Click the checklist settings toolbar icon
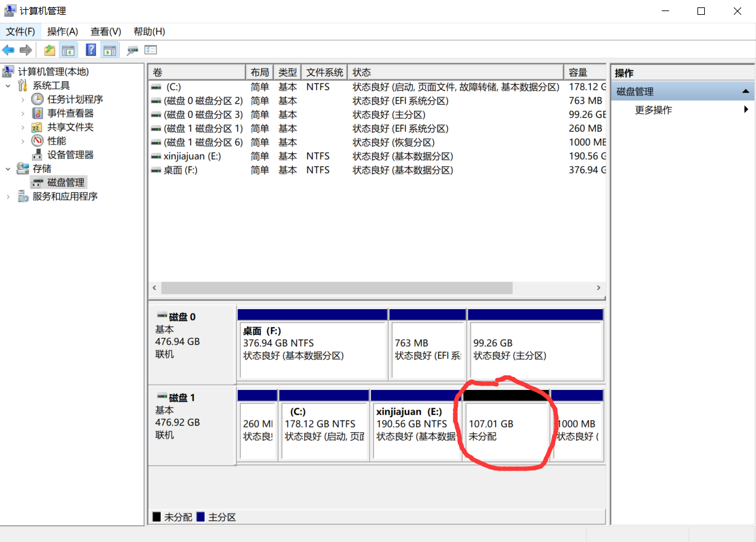The height and width of the screenshot is (542, 756). [x=151, y=51]
